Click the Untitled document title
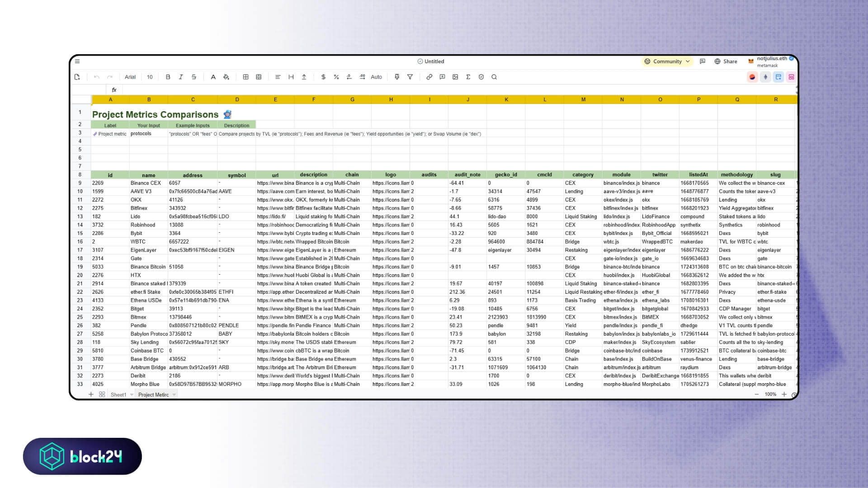The width and height of the screenshot is (868, 488). [434, 61]
